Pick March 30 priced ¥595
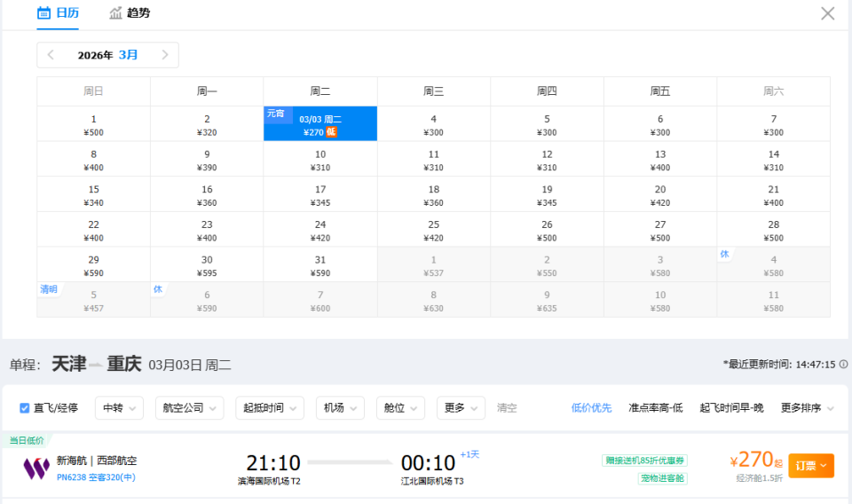The image size is (852, 504). click(207, 265)
